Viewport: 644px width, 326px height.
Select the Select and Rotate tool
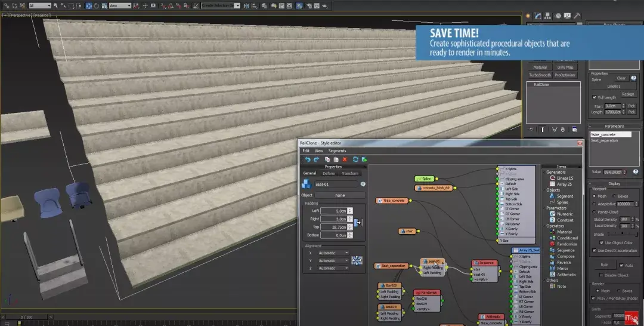(97, 5)
